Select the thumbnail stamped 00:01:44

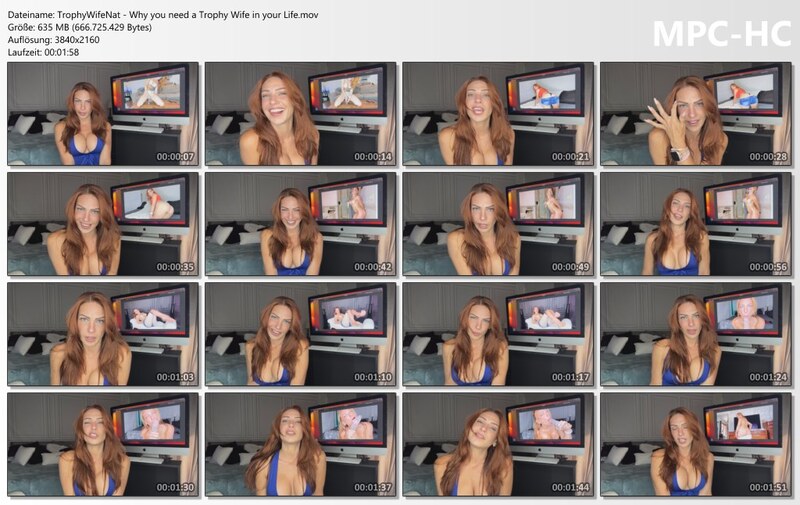tap(498, 445)
